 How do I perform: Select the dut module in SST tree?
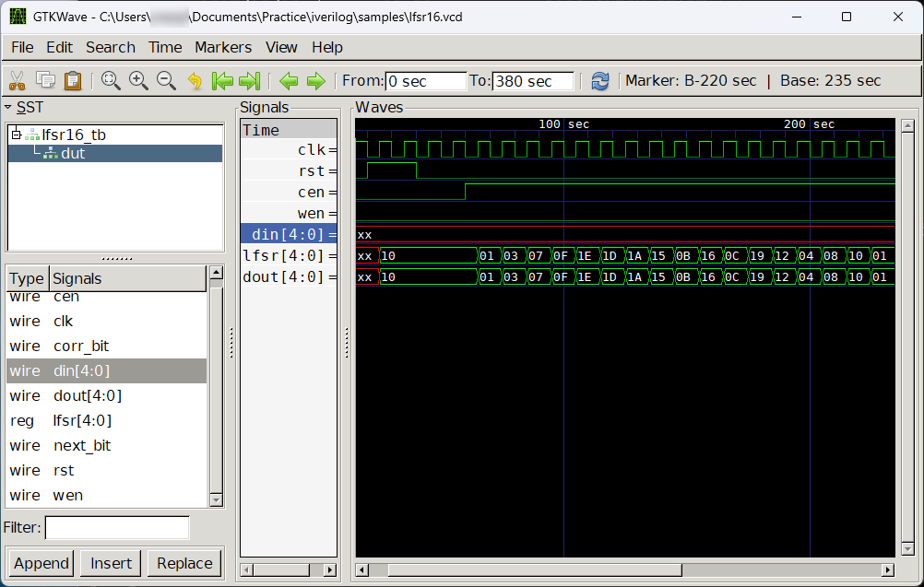73,153
